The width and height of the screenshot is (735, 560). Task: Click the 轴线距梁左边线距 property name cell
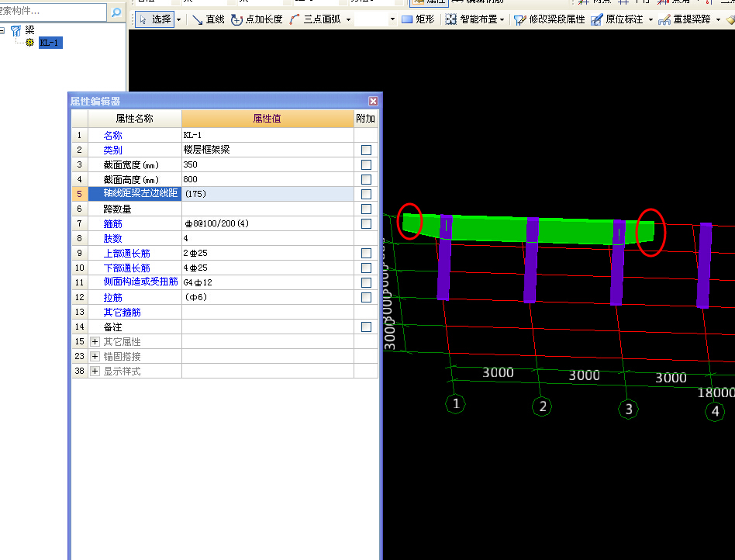(x=135, y=194)
